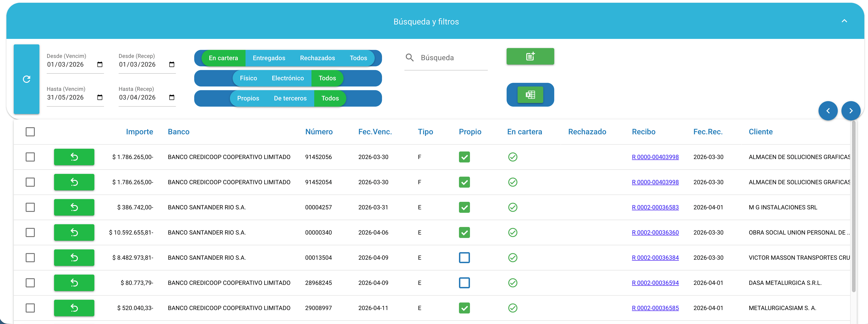This screenshot has width=868, height=324.
Task: Sort by the Fec.Venc. column header
Action: pyautogui.click(x=375, y=132)
